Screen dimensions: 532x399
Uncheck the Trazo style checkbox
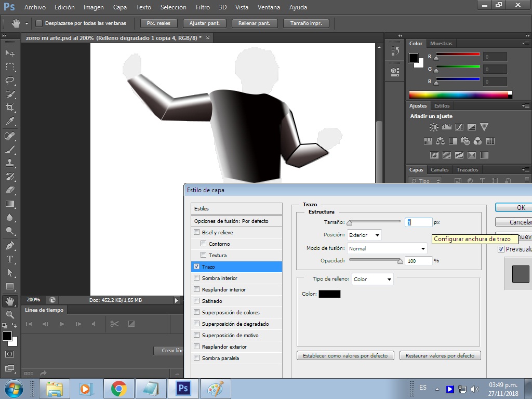tap(196, 267)
